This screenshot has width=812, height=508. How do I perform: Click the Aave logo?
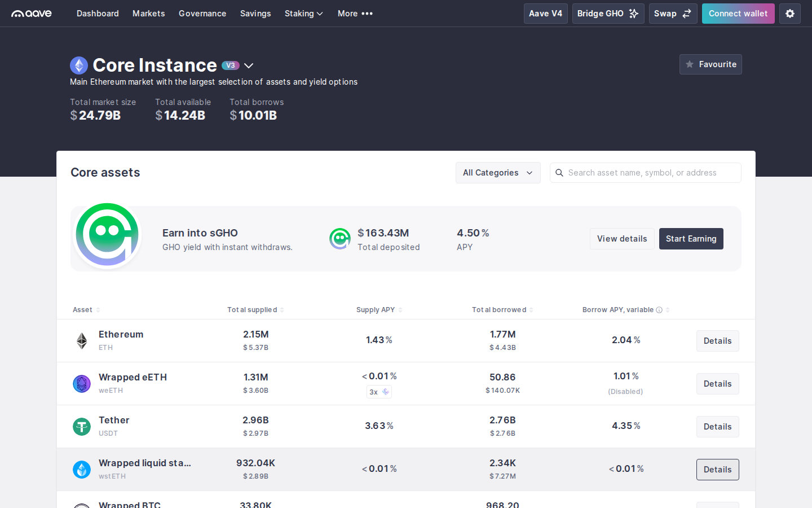point(32,14)
